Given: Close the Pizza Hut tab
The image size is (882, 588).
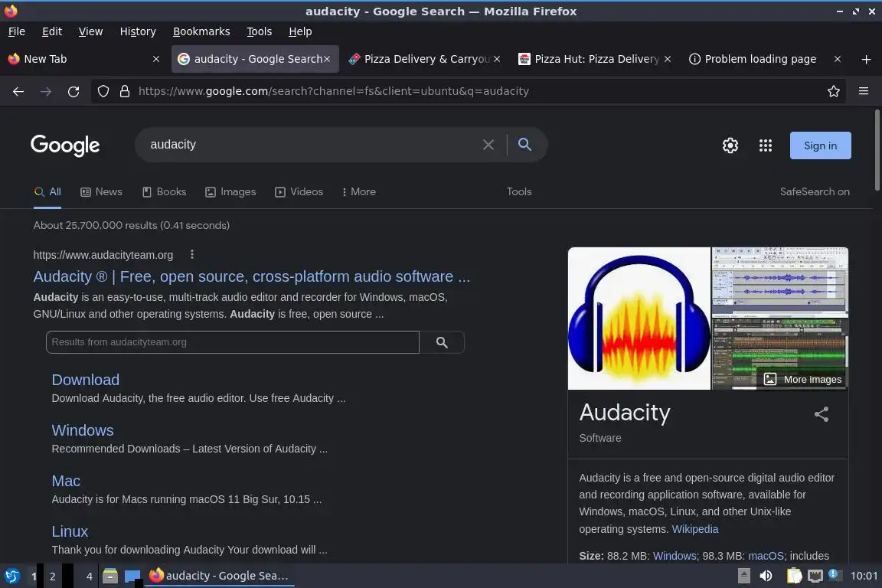Looking at the screenshot, I should click(x=667, y=59).
